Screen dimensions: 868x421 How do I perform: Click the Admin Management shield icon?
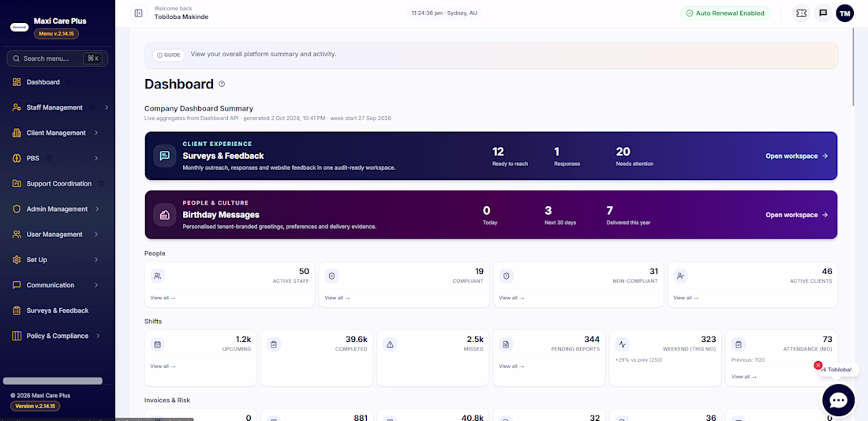[x=17, y=209]
